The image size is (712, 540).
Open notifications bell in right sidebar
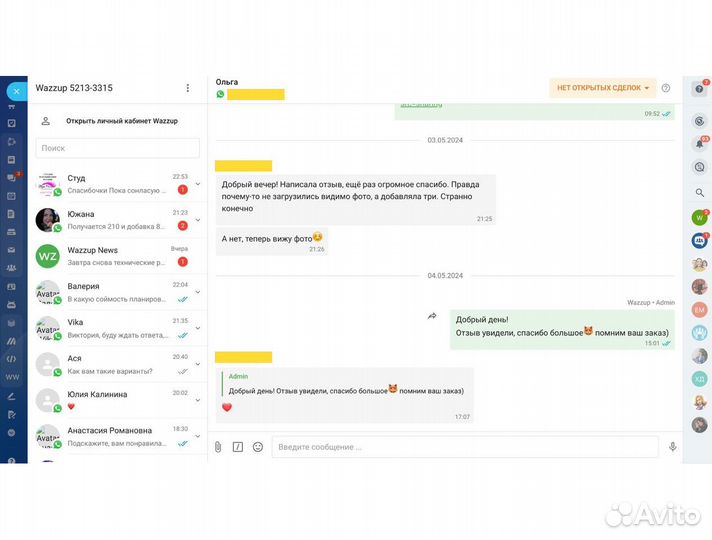click(699, 143)
